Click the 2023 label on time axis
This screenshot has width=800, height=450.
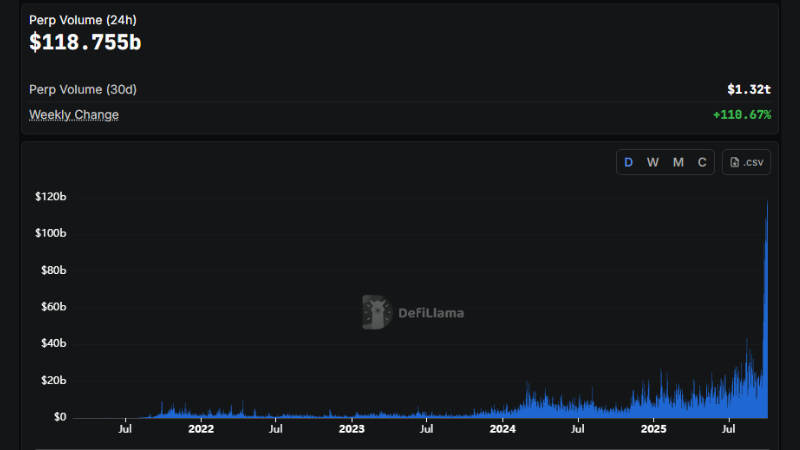pos(352,429)
